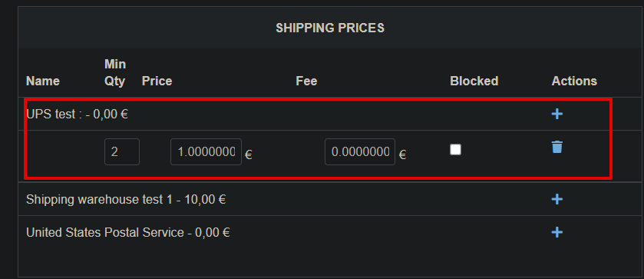Select the UPS test shipping row label
The height and width of the screenshot is (279, 644).
[x=77, y=114]
